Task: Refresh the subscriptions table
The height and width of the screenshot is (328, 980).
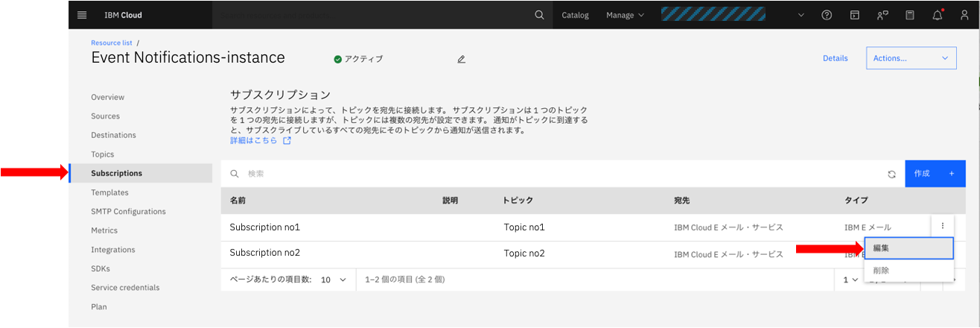Action: (x=891, y=174)
